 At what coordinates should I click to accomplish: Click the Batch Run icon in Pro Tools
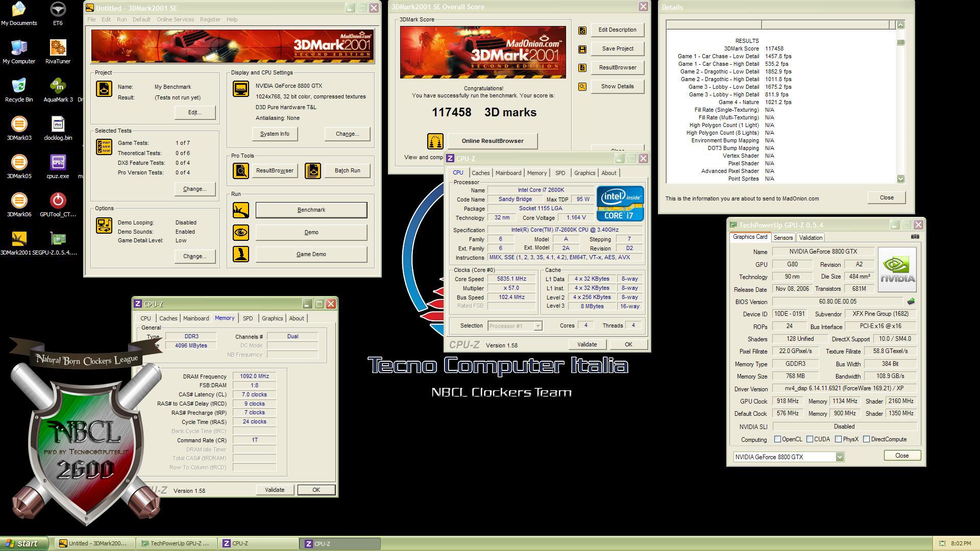313,170
